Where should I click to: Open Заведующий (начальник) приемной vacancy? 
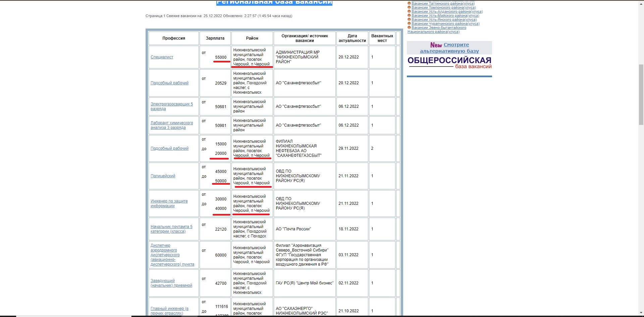171,283
